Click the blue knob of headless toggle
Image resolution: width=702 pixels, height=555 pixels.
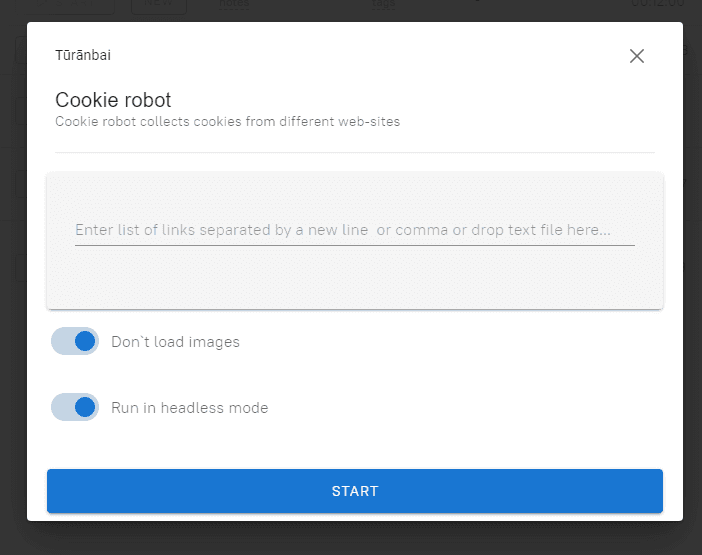coord(85,407)
